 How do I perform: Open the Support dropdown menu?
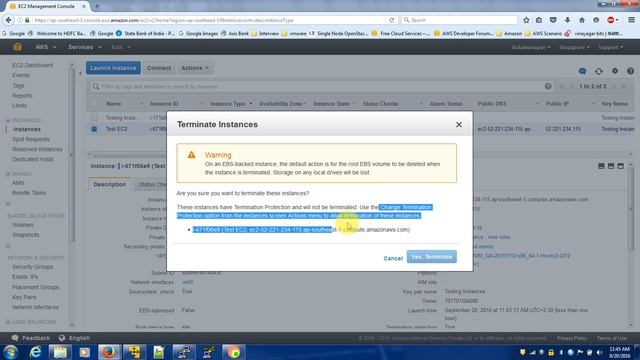(610, 47)
